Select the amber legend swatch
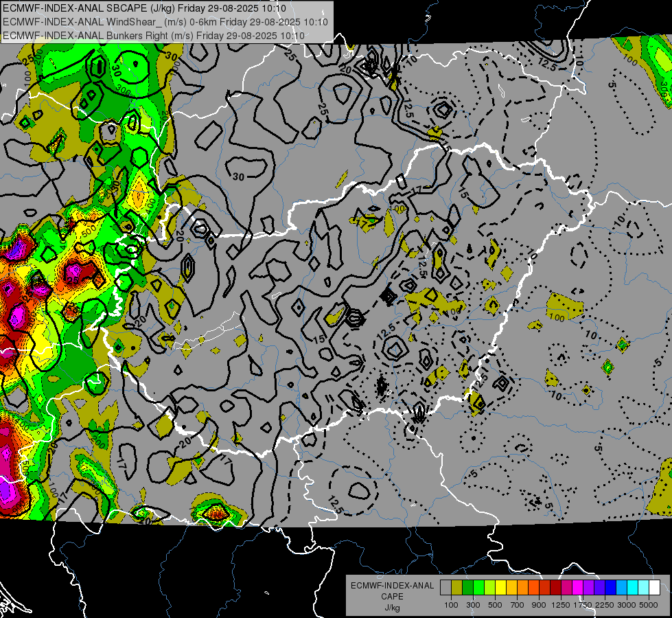Screen dimensions: 672x618 tap(511, 588)
